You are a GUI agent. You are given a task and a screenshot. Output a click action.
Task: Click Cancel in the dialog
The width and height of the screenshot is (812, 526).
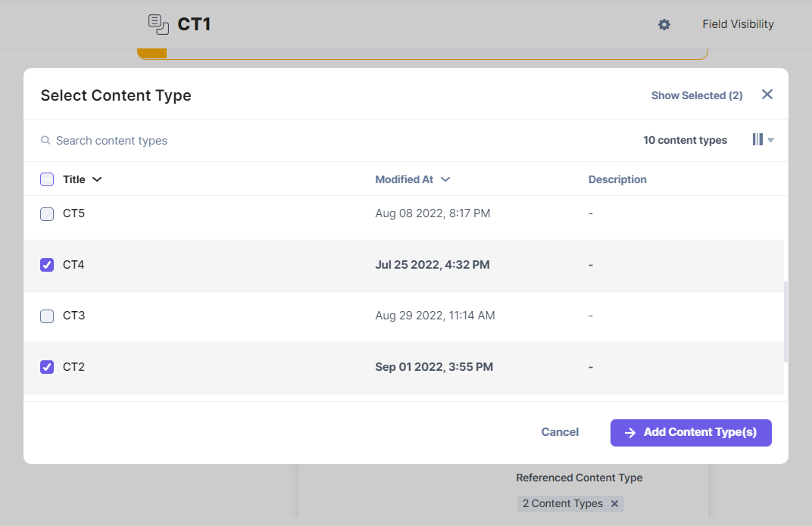(560, 432)
